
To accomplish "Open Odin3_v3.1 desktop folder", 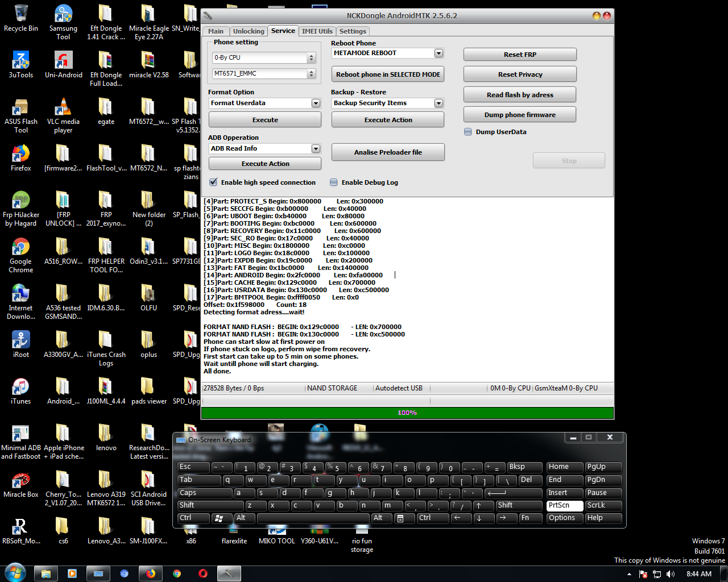I will (148, 251).
